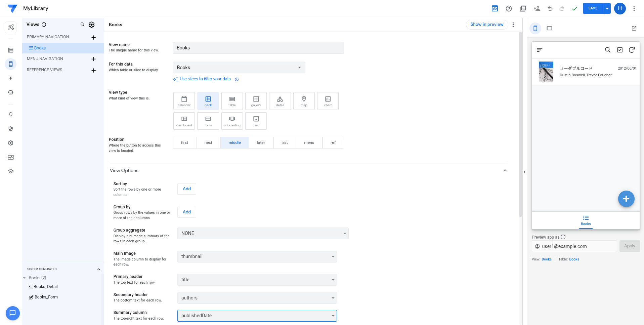Select the table view type
Viewport: 644px width, 325px height.
pyautogui.click(x=232, y=101)
